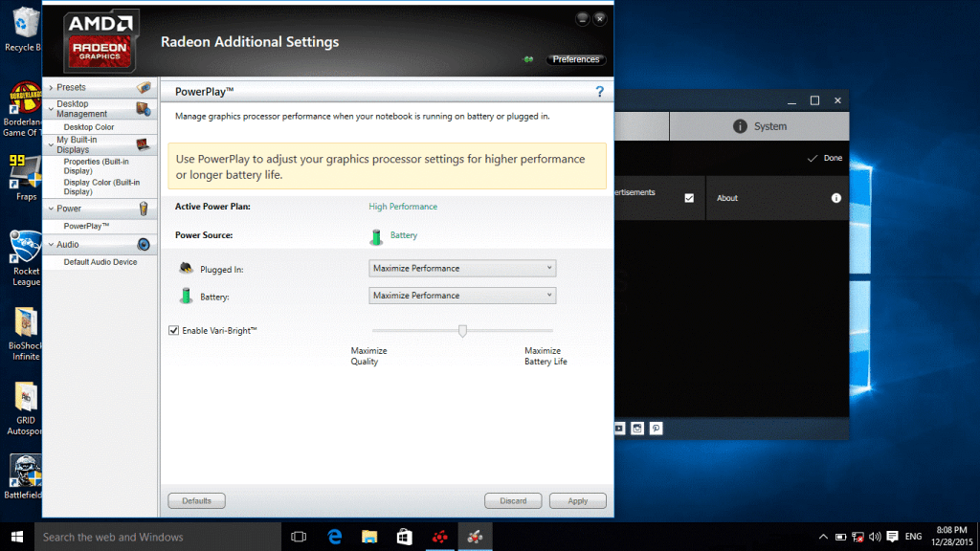Open the High Performance power plan link
980x551 pixels.
(403, 207)
